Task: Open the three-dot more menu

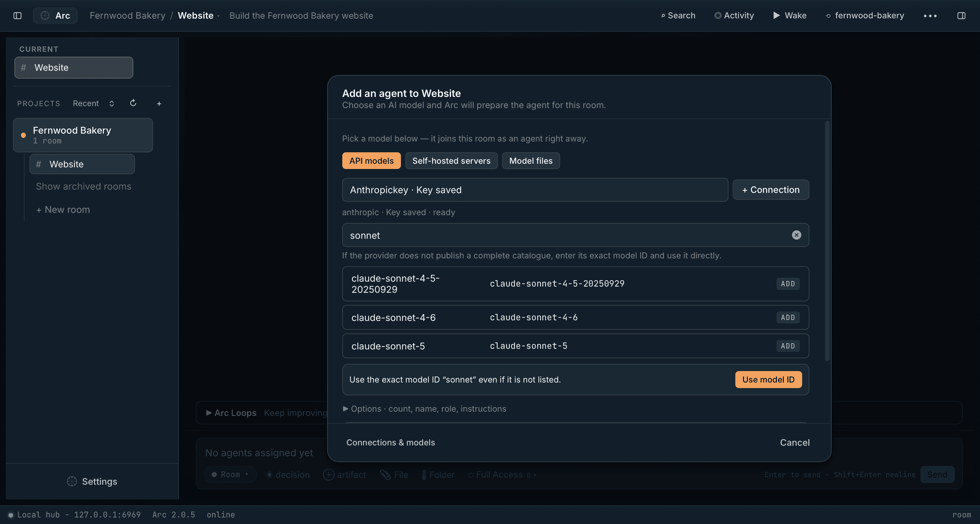Action: (930, 16)
